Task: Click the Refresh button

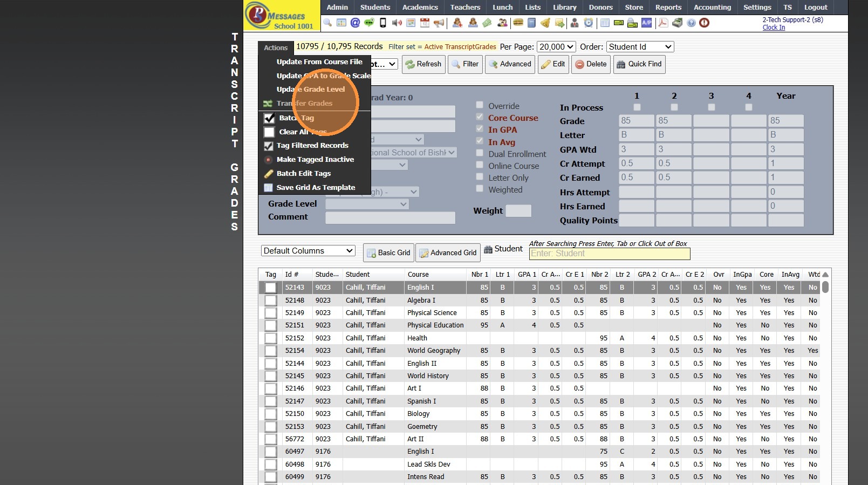Action: tap(423, 64)
